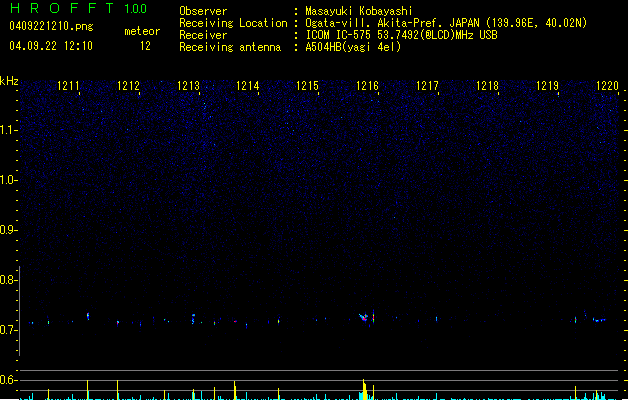Click the 1.1 kHz frequency label

coord(8,130)
